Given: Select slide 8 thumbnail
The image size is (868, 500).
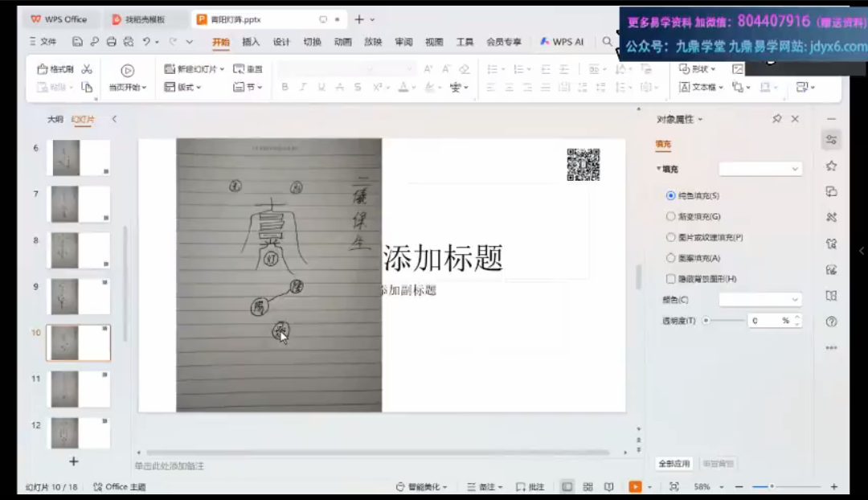Looking at the screenshot, I should 79,250.
